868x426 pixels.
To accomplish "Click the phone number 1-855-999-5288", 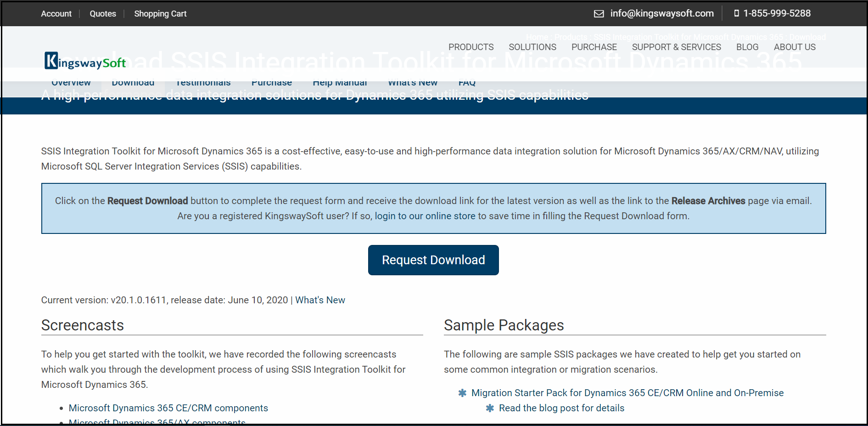I will point(777,13).
